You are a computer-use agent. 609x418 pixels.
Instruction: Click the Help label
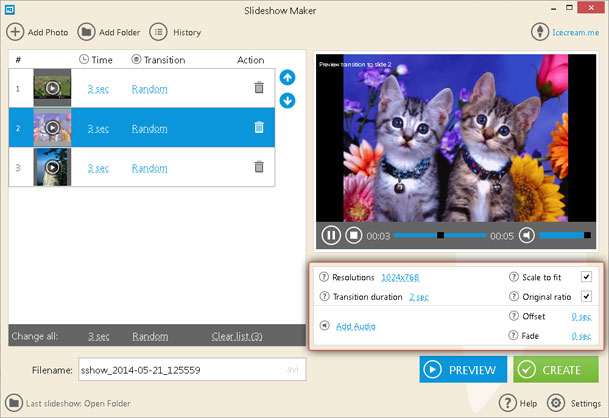[528, 404]
